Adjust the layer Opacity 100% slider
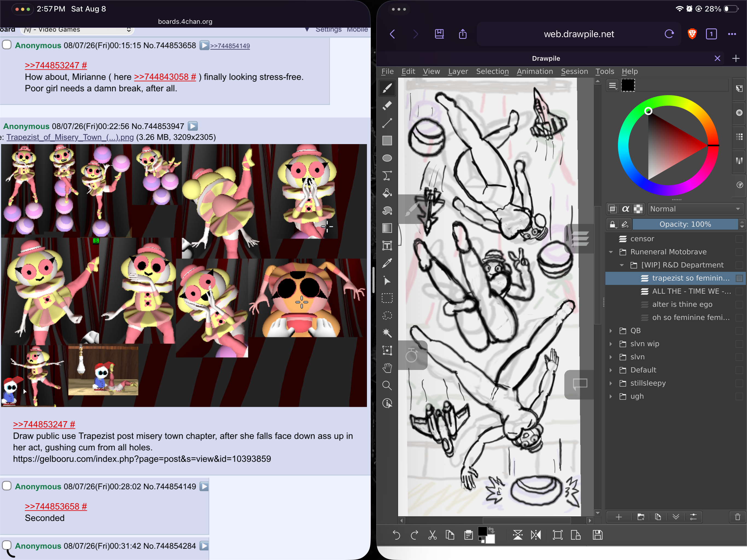747x560 pixels. pos(685,224)
